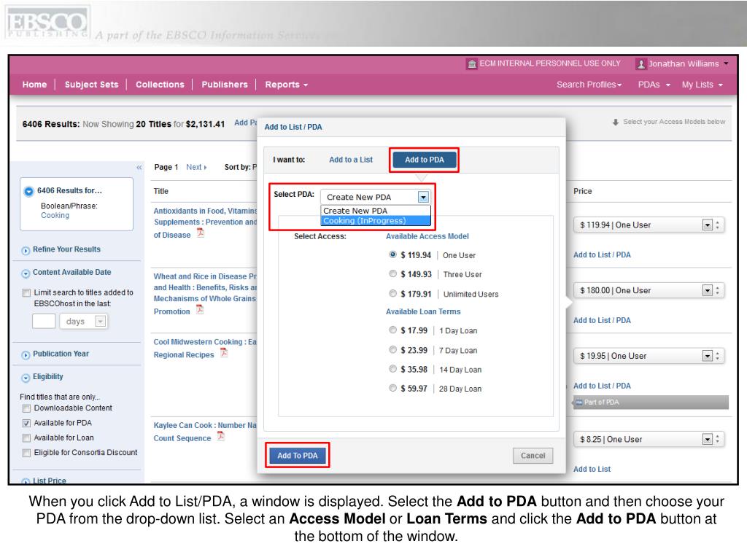
Task: Click the PDF icon beside Count Sequence
Action: (220, 436)
